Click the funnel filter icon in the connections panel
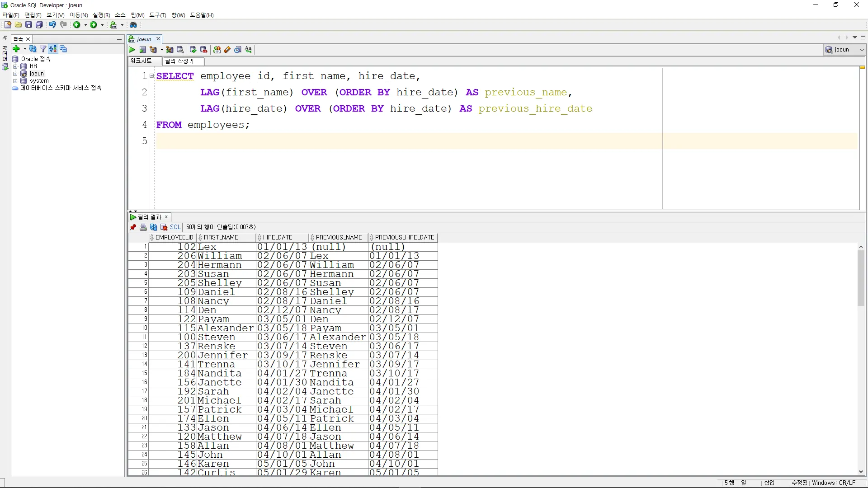The height and width of the screenshot is (488, 868). click(43, 49)
